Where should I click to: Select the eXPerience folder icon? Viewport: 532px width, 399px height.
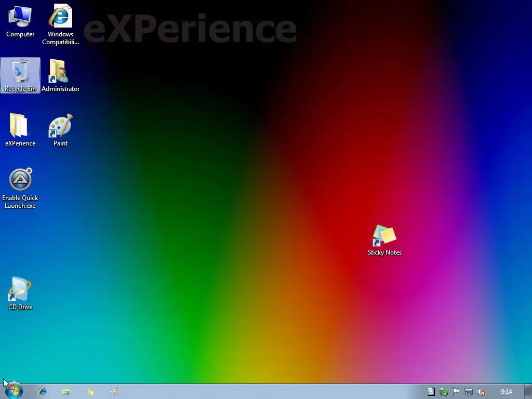pos(20,129)
